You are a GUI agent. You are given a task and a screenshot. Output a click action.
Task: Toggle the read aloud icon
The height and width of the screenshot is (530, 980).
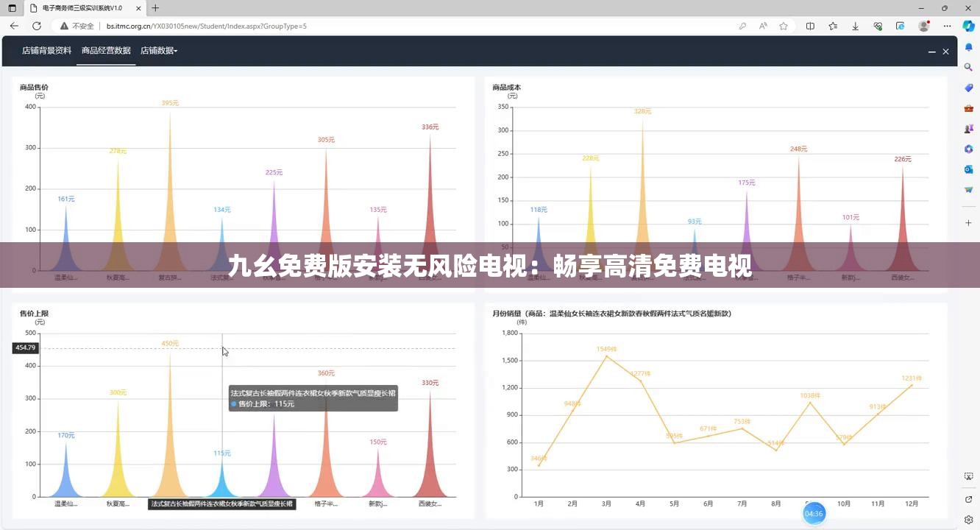click(x=763, y=26)
